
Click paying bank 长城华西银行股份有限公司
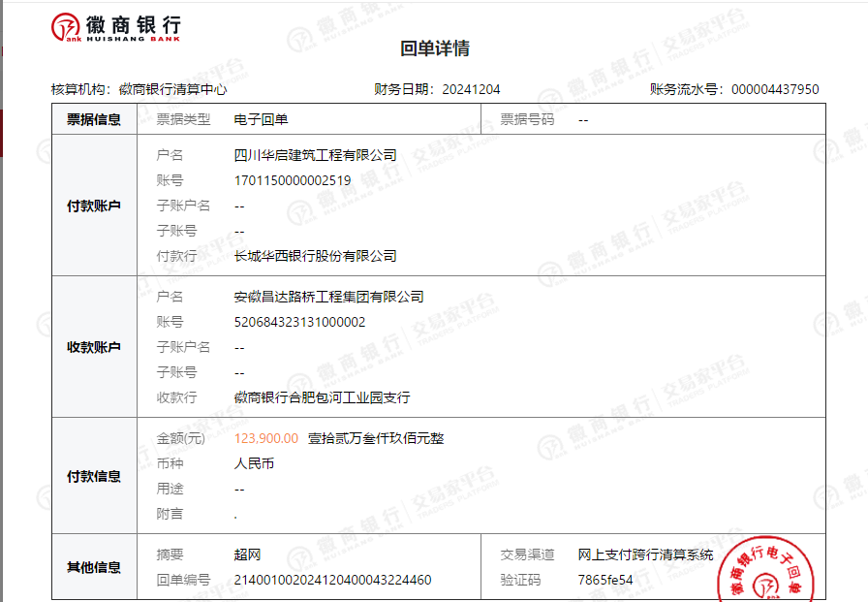tap(315, 256)
